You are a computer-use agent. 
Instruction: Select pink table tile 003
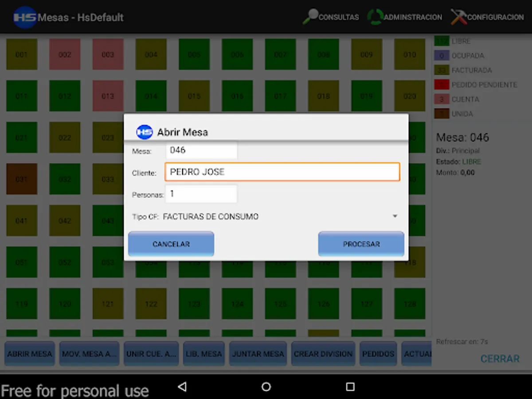108,55
